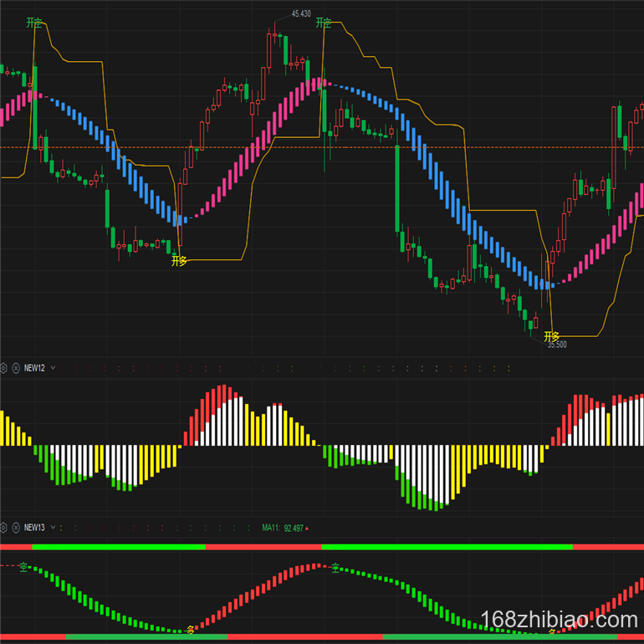Click the yellow 开多 signal near 35.500 low

click(551, 335)
